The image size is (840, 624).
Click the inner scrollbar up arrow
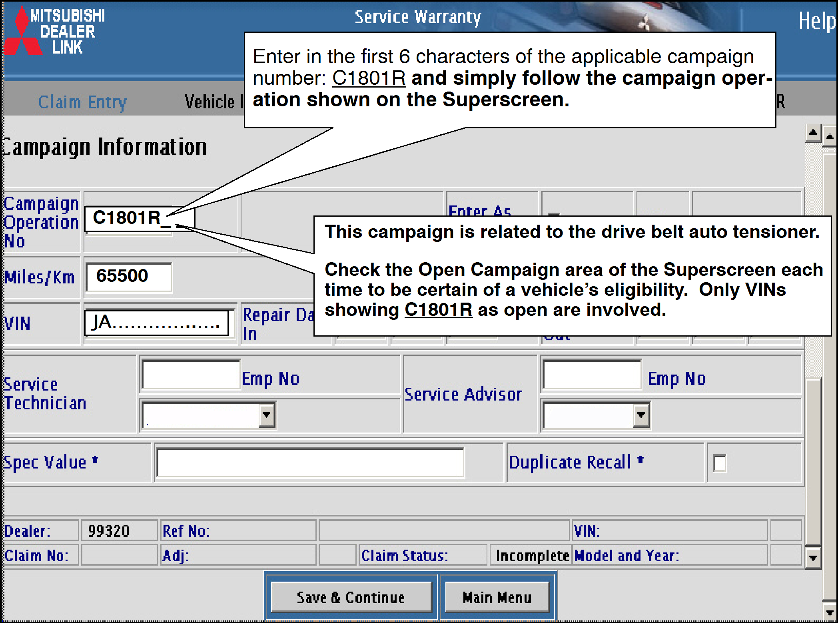coord(813,133)
